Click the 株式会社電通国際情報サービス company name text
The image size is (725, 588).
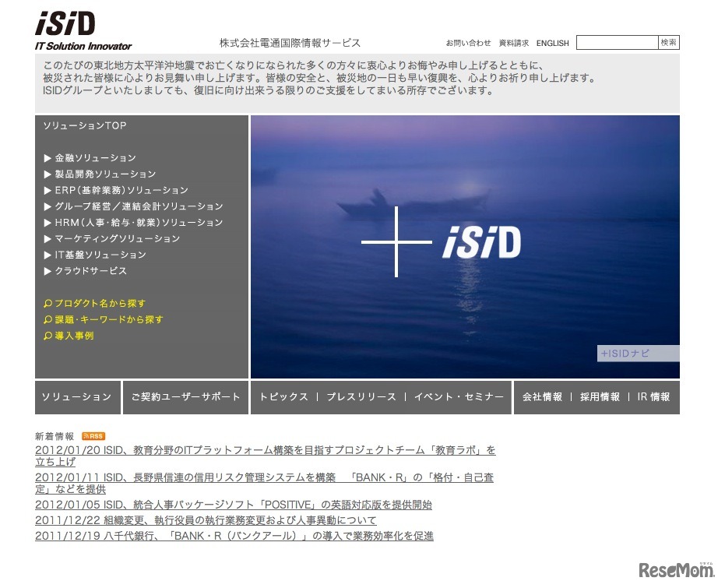click(x=290, y=43)
